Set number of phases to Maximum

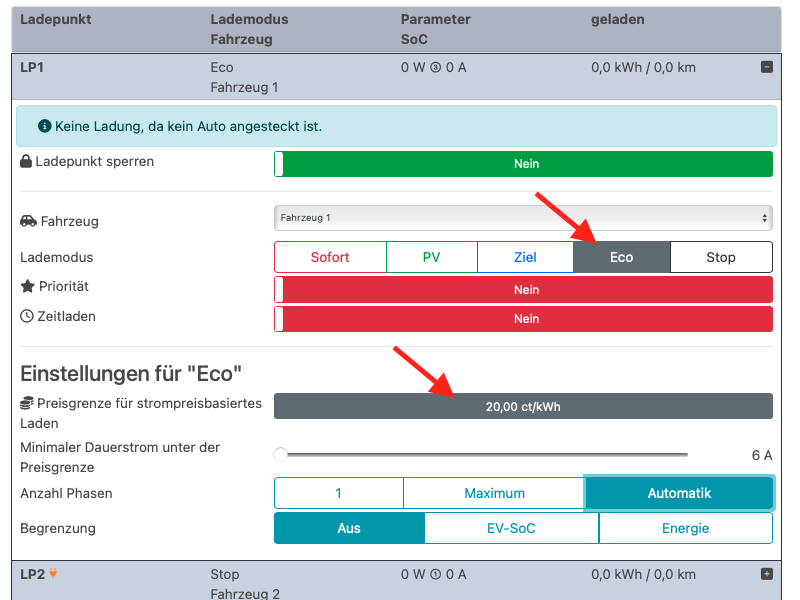click(x=494, y=493)
